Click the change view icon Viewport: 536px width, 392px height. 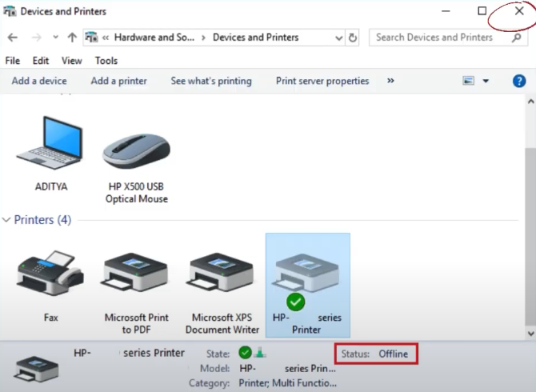[x=468, y=81]
